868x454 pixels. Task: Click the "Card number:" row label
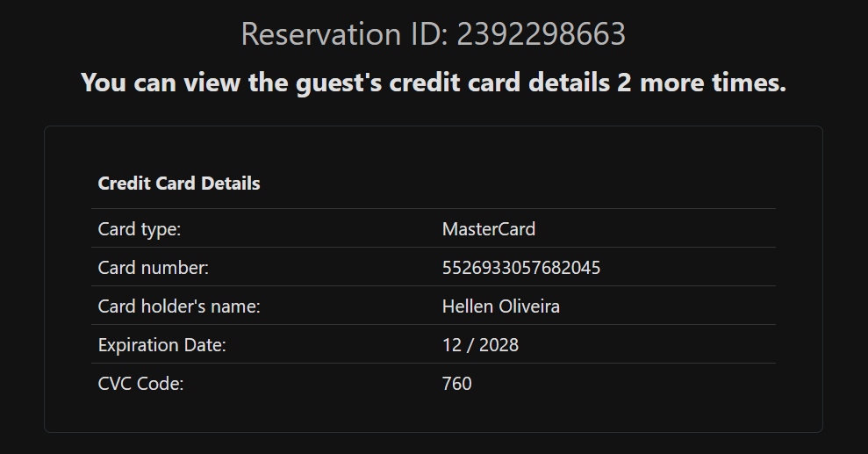(x=154, y=268)
